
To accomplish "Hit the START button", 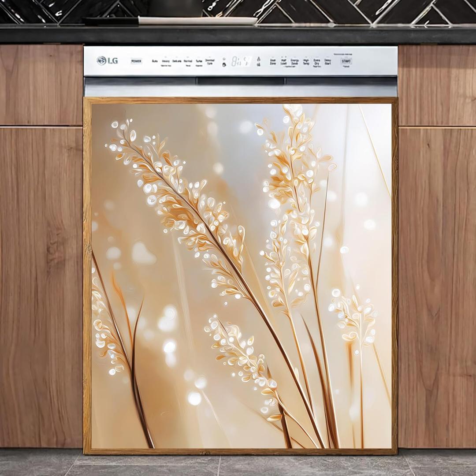I will (346, 61).
